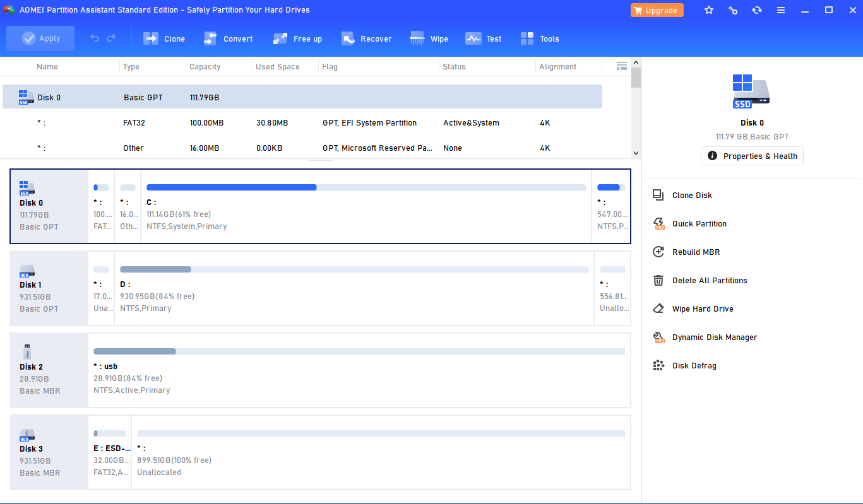Click the Upgrade button
Viewport: 863px width, 504px height.
(x=657, y=11)
